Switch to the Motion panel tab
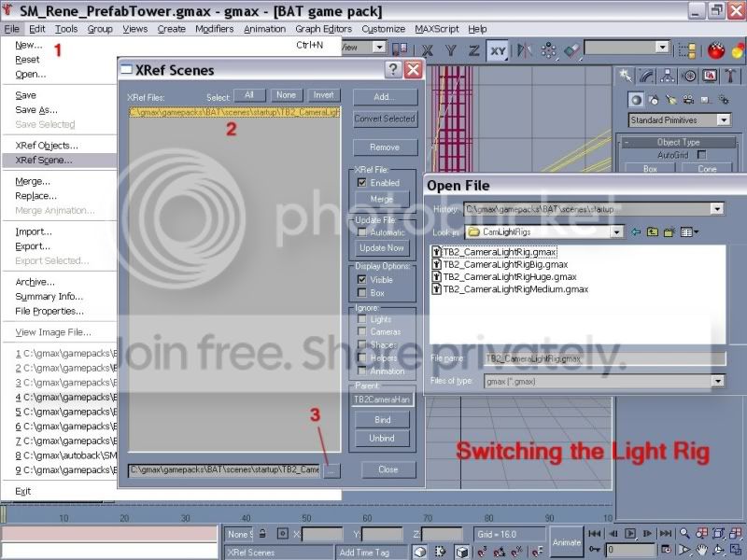The height and width of the screenshot is (560, 747). [689, 76]
